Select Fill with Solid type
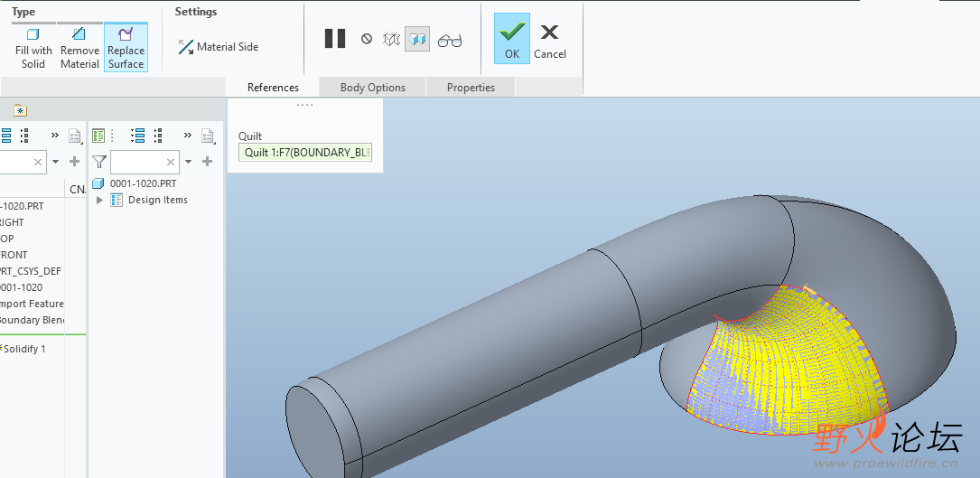This screenshot has height=478, width=980. click(33, 48)
